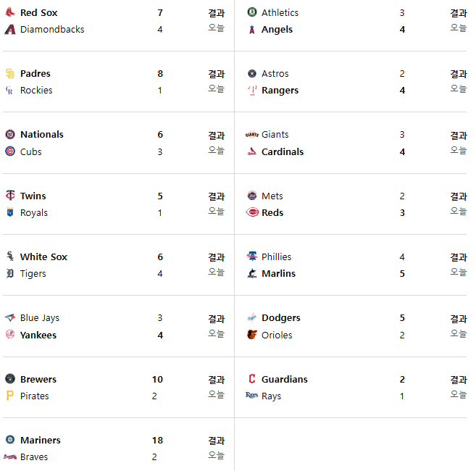Click the Blue Jays team logo
The image size is (476, 471).
(x=10, y=317)
